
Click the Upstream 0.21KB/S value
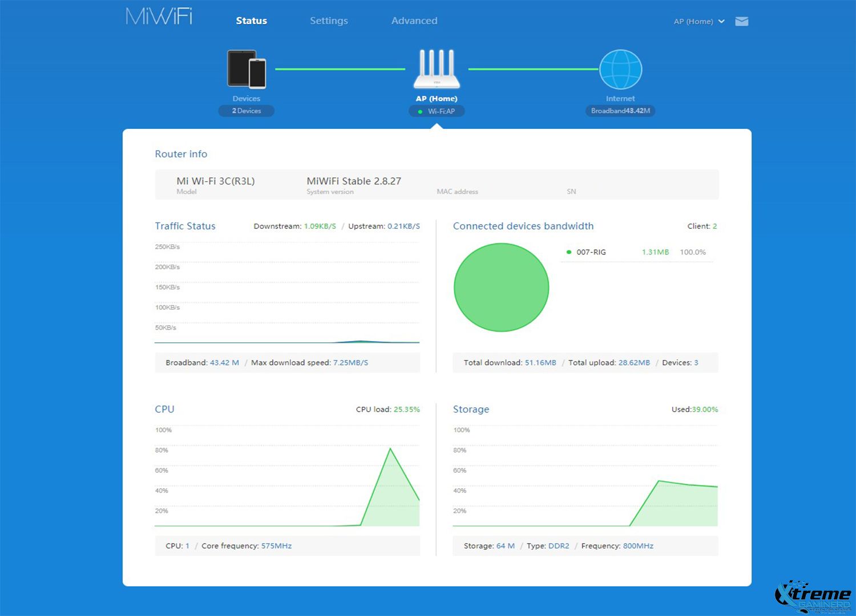(403, 226)
